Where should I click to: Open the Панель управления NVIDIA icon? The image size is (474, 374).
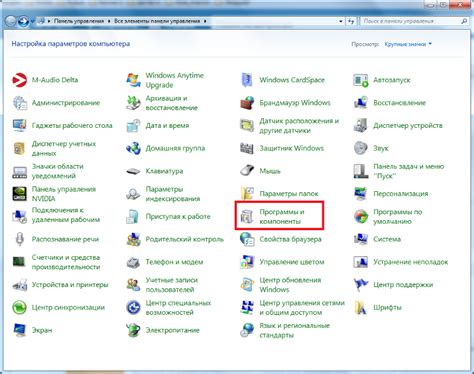point(19,194)
